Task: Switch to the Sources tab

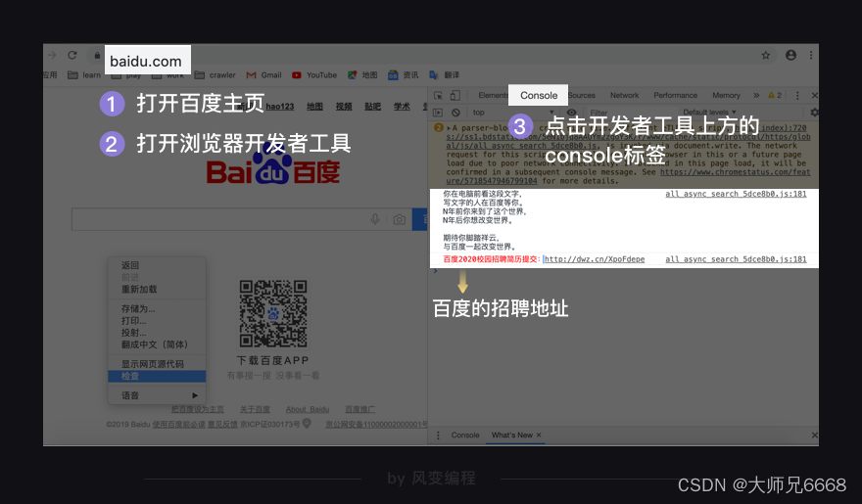Action: pyautogui.click(x=582, y=95)
